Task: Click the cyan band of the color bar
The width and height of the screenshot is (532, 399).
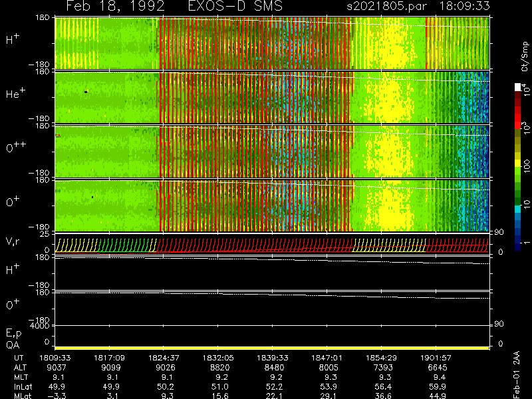Action: click(517, 209)
